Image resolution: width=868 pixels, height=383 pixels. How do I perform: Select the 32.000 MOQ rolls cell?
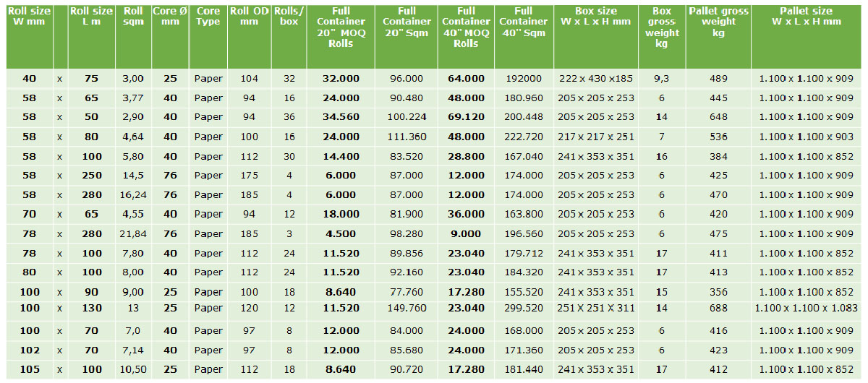click(x=340, y=79)
